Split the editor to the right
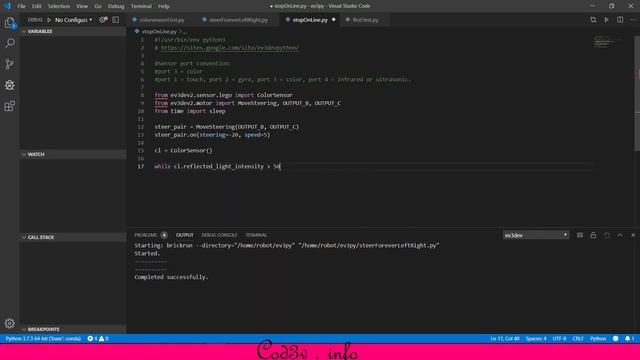The image size is (640, 360). click(620, 20)
